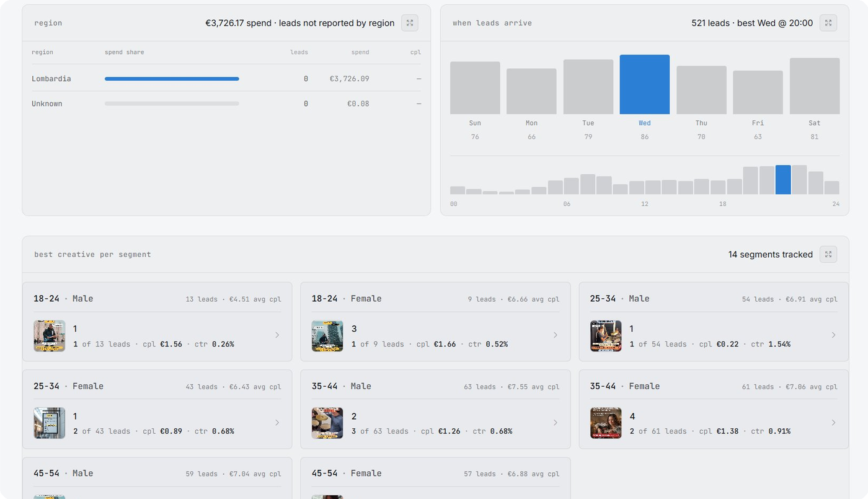Select the Friday bar in leads chart
This screenshot has height=499, width=868.
(x=758, y=92)
